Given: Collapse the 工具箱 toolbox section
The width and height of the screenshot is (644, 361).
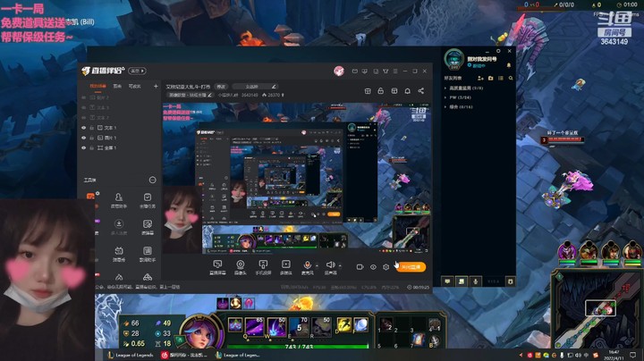Looking at the screenshot, I should [x=152, y=180].
